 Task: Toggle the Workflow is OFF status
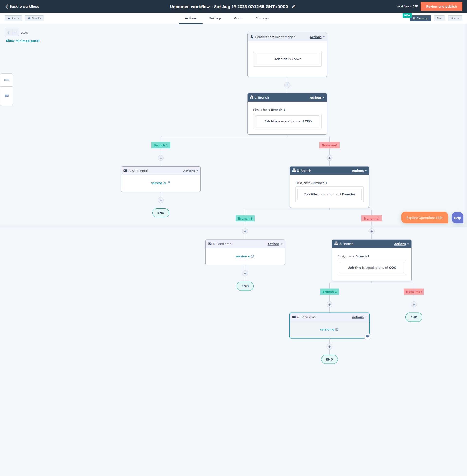point(407,6)
